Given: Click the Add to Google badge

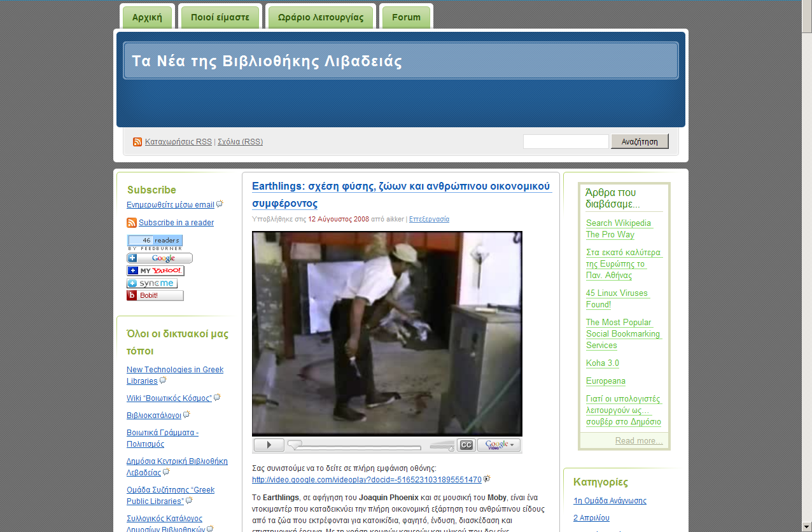Looking at the screenshot, I should (160, 258).
